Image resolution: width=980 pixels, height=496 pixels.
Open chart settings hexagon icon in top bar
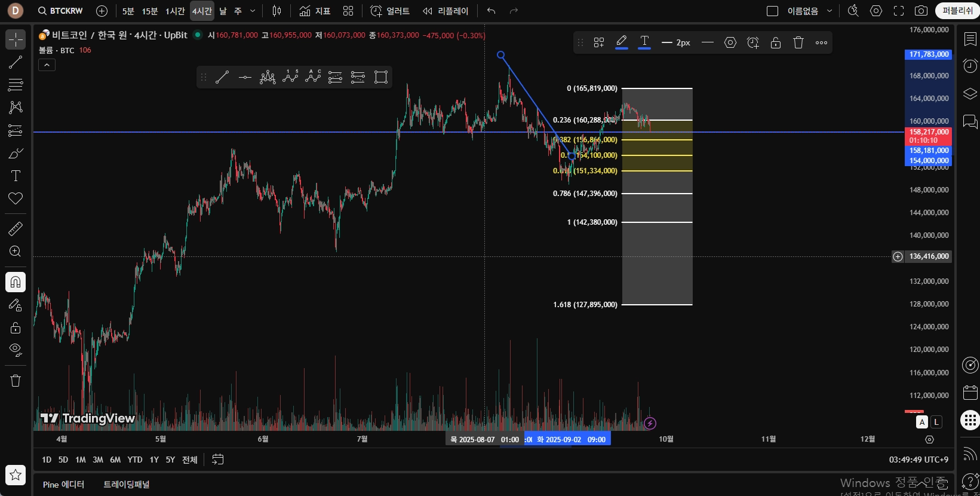(x=876, y=11)
